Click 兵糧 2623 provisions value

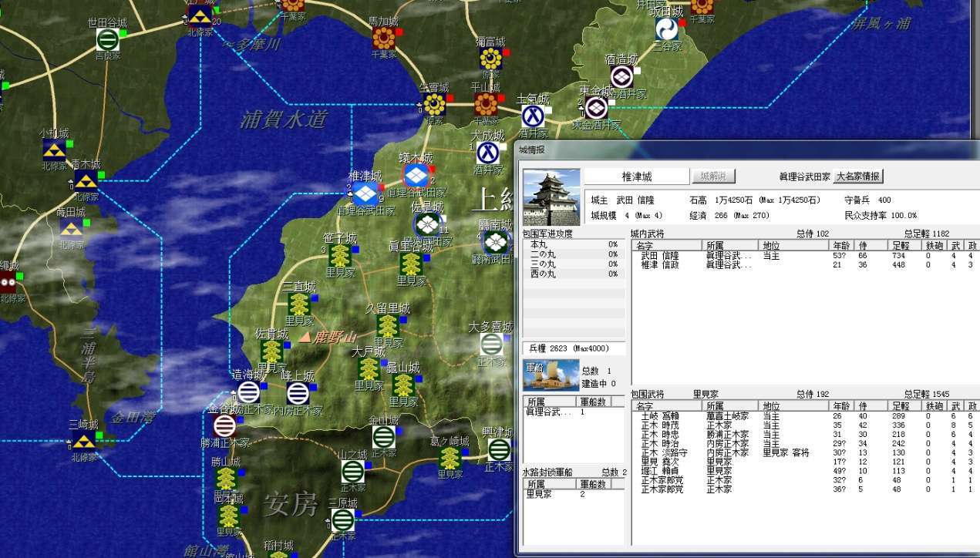tap(574, 349)
